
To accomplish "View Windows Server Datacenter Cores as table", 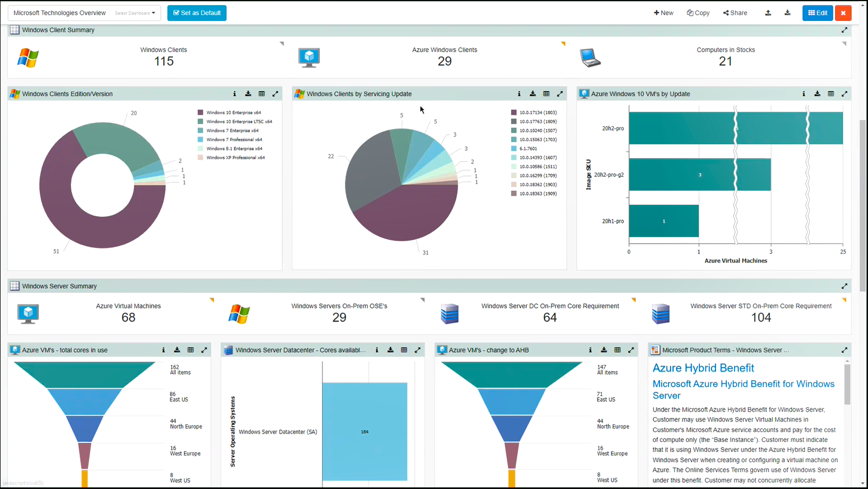I will coord(404,350).
